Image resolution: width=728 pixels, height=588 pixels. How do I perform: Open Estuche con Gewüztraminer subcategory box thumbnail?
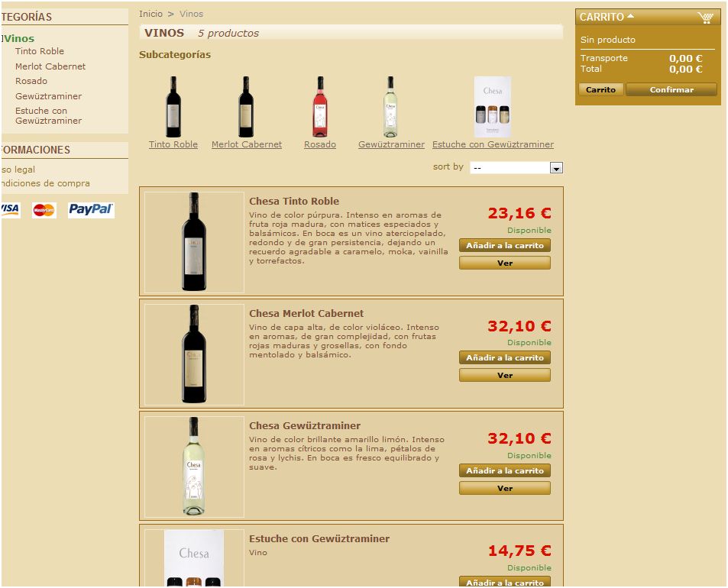coord(493,107)
